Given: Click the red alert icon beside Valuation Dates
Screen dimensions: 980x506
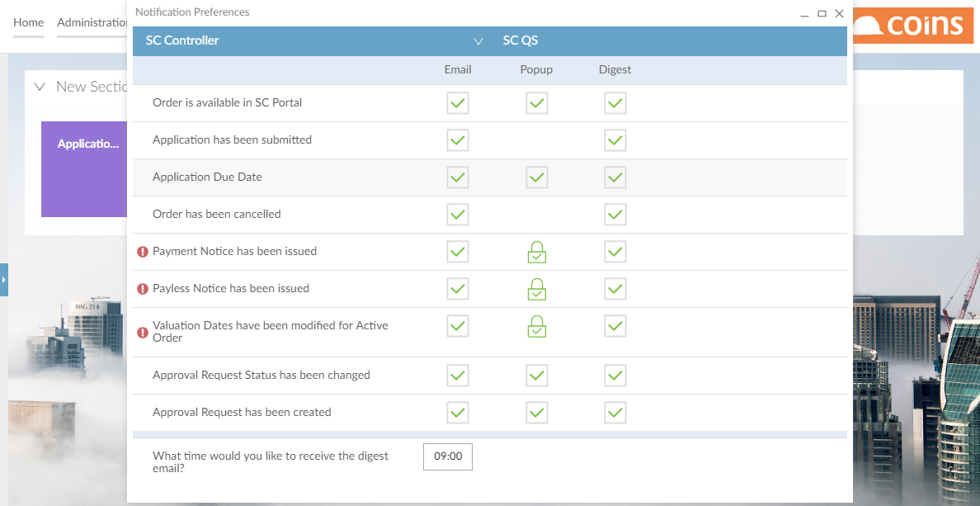Looking at the screenshot, I should click(x=143, y=332).
